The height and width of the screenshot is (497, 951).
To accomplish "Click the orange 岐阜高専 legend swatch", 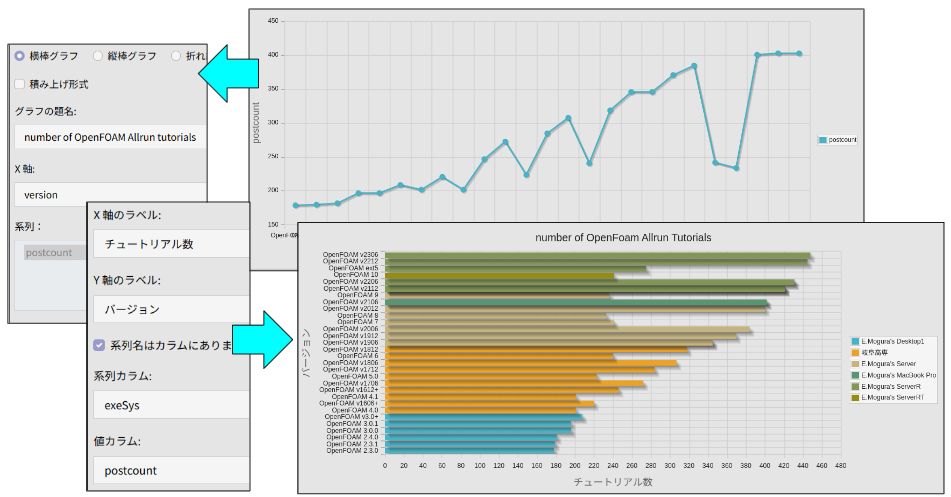I will (854, 353).
